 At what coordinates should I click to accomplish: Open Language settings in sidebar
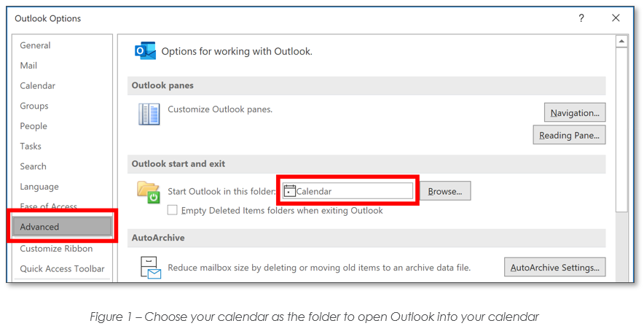pyautogui.click(x=39, y=186)
